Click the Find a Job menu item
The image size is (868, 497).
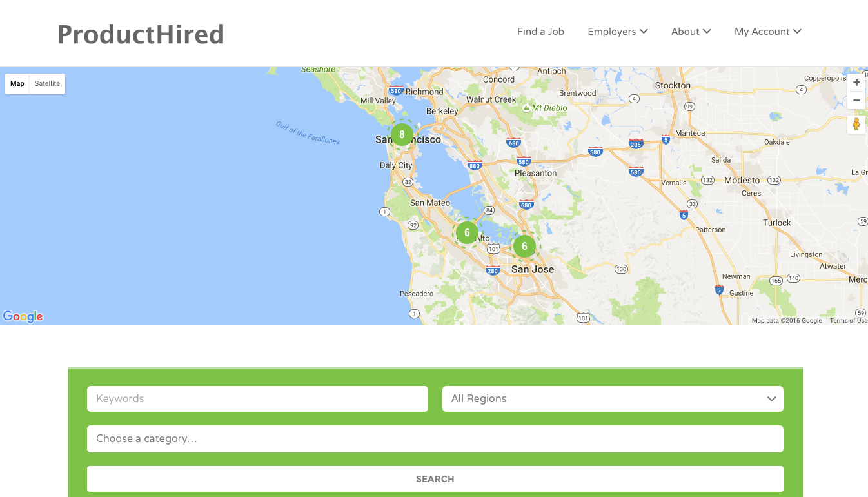540,32
